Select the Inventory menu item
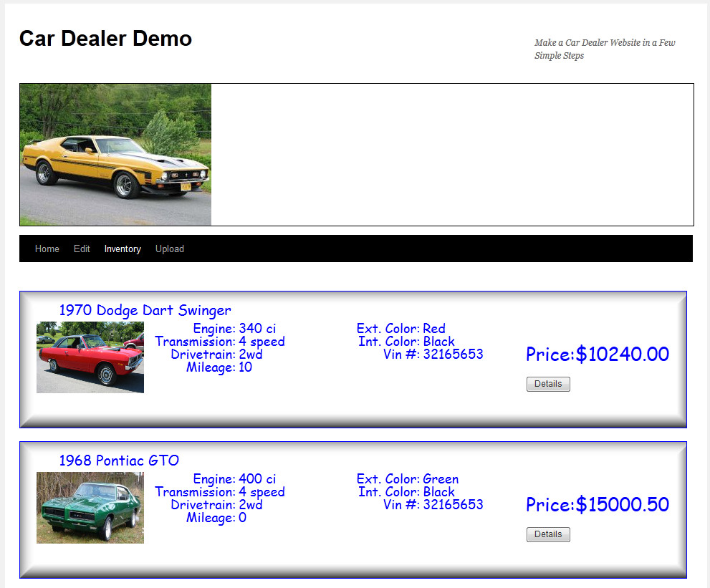 123,249
